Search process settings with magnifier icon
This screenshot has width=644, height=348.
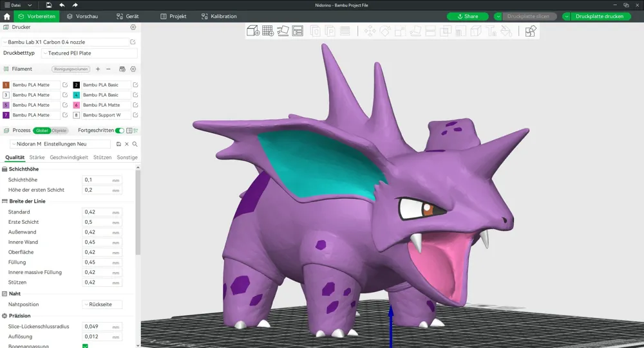pos(135,144)
